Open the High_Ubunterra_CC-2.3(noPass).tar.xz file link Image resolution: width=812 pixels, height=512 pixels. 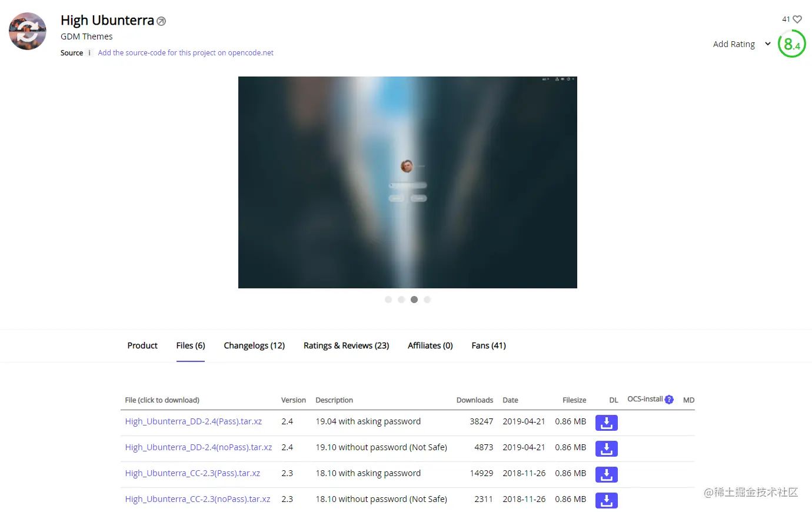click(198, 499)
